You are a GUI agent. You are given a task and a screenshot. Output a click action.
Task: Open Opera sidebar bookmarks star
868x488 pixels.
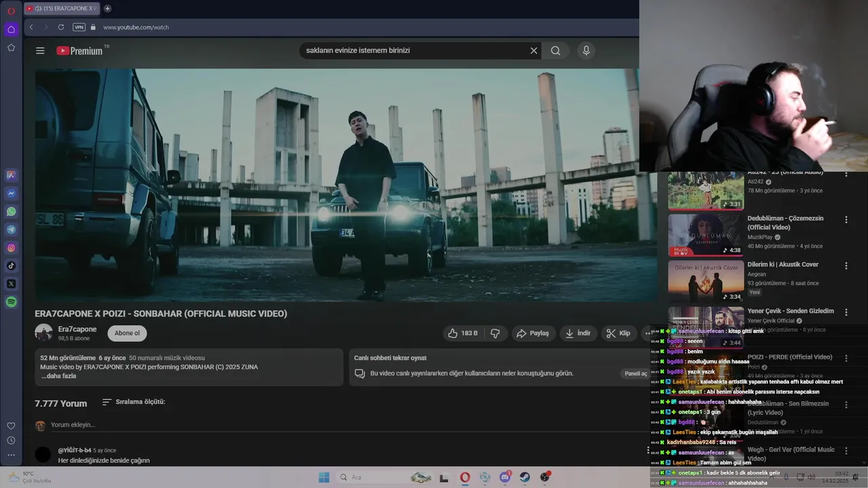[11, 47]
